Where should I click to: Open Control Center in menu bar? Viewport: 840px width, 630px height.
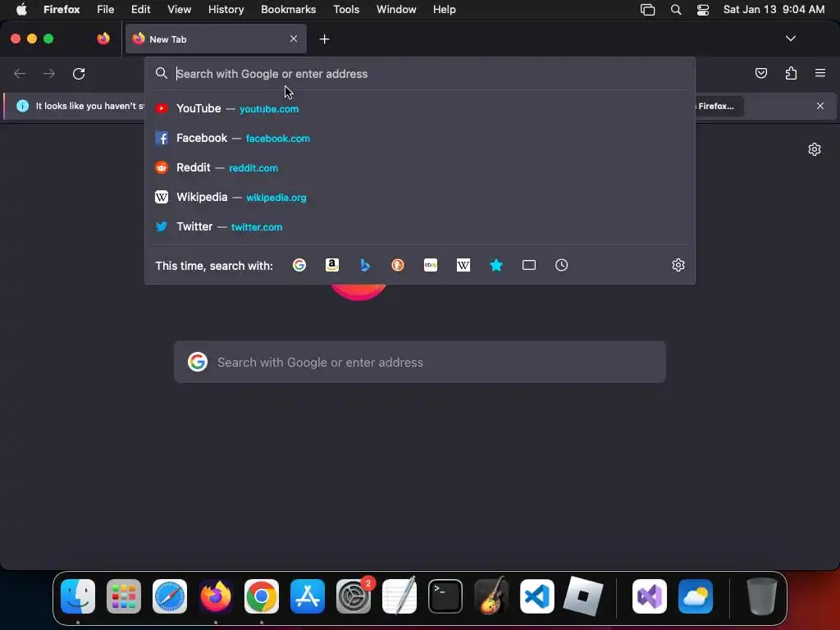703,10
